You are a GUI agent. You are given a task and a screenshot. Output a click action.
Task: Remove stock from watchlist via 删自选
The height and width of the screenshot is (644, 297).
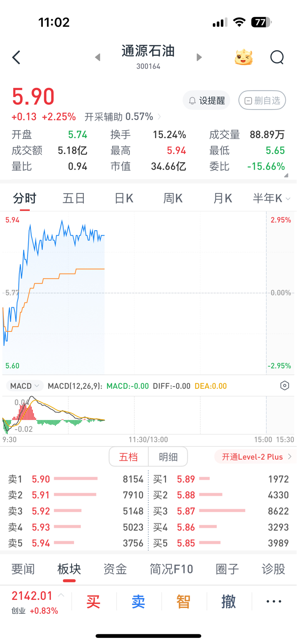click(262, 101)
